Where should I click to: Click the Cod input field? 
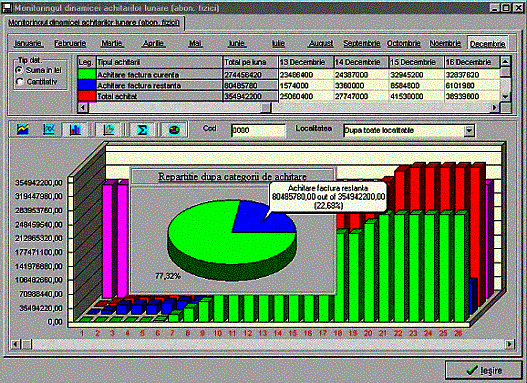[x=258, y=130]
